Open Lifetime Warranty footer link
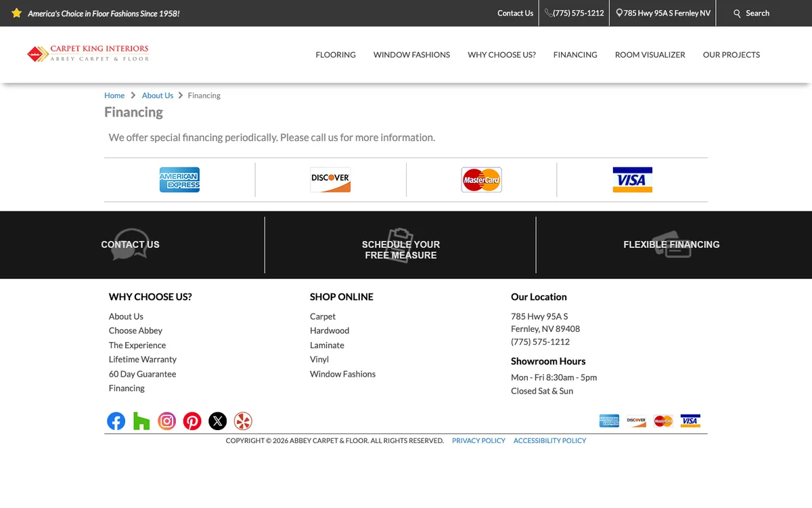The width and height of the screenshot is (812, 508). click(143, 359)
